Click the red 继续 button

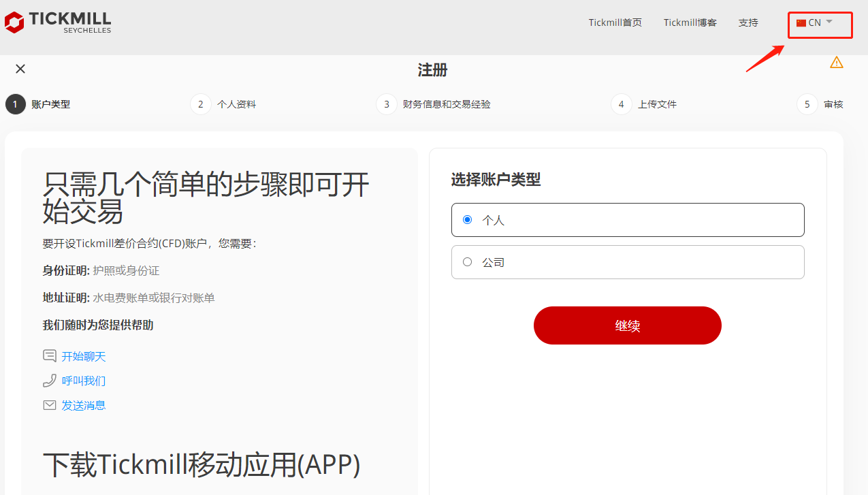click(x=627, y=325)
